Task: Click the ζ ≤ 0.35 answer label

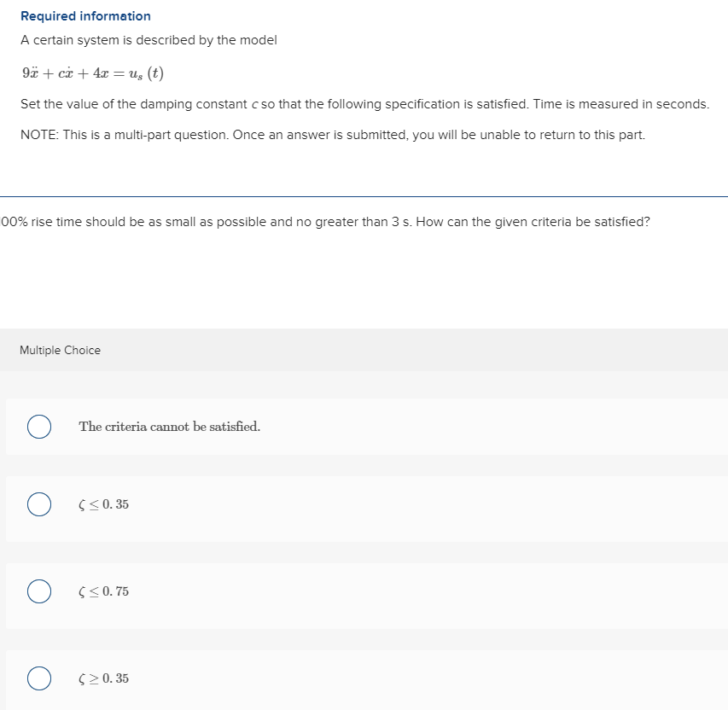Action: (x=103, y=504)
